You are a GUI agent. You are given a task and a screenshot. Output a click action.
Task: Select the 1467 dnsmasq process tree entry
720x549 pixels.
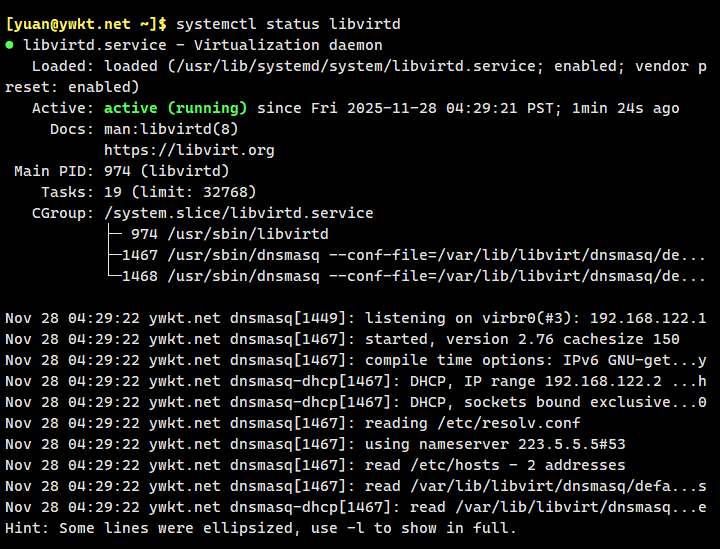coord(400,255)
